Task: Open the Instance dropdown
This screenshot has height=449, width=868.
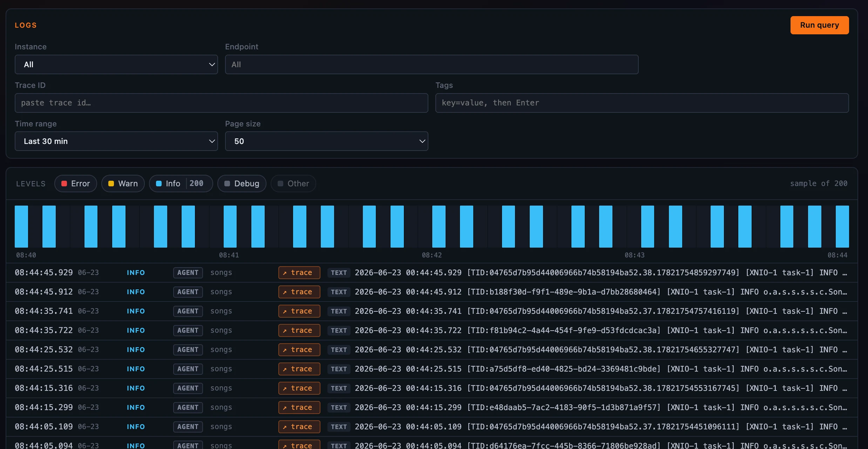Action: click(116, 65)
